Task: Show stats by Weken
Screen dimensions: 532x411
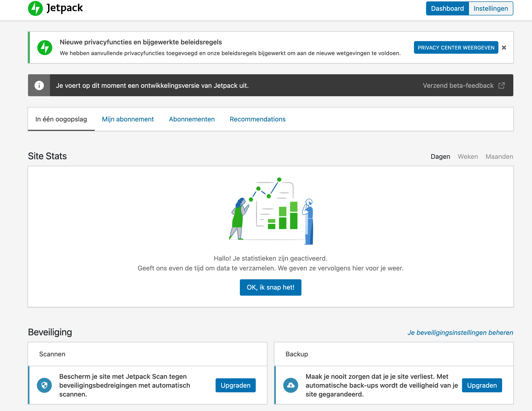Action: pyautogui.click(x=468, y=156)
